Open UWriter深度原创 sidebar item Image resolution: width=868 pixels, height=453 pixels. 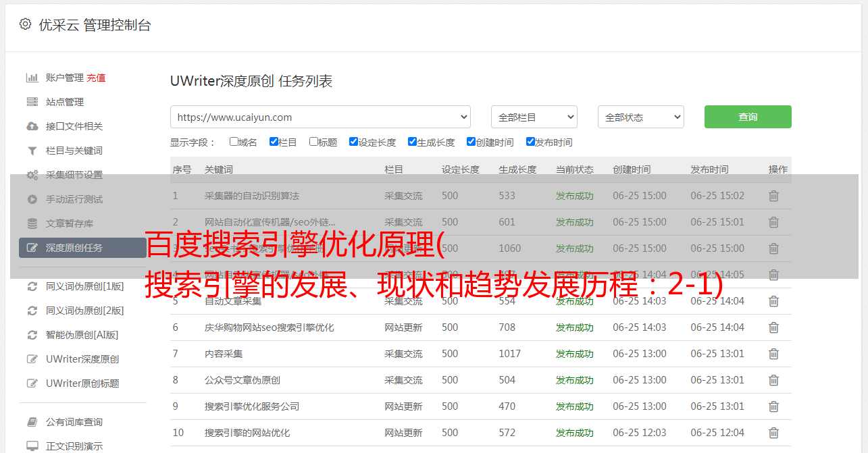[82, 359]
